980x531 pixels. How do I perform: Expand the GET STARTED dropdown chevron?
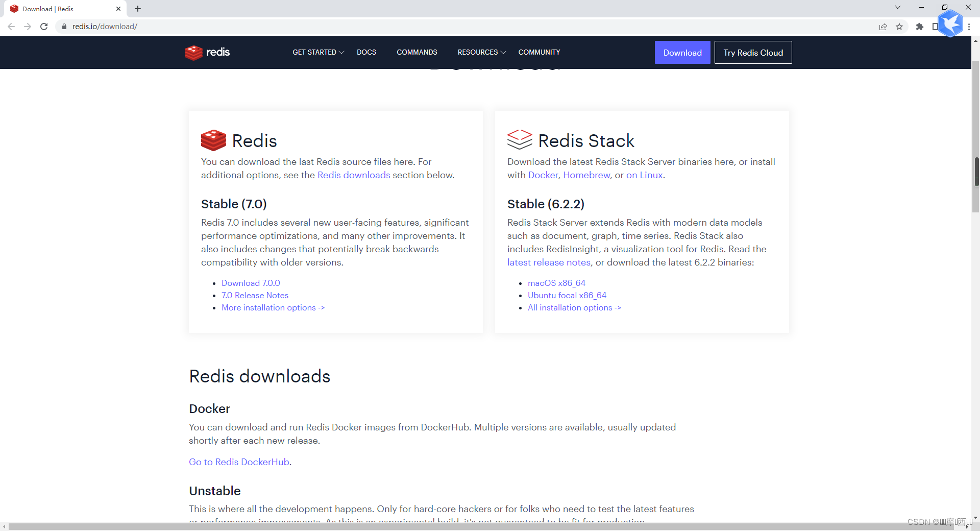pyautogui.click(x=340, y=52)
